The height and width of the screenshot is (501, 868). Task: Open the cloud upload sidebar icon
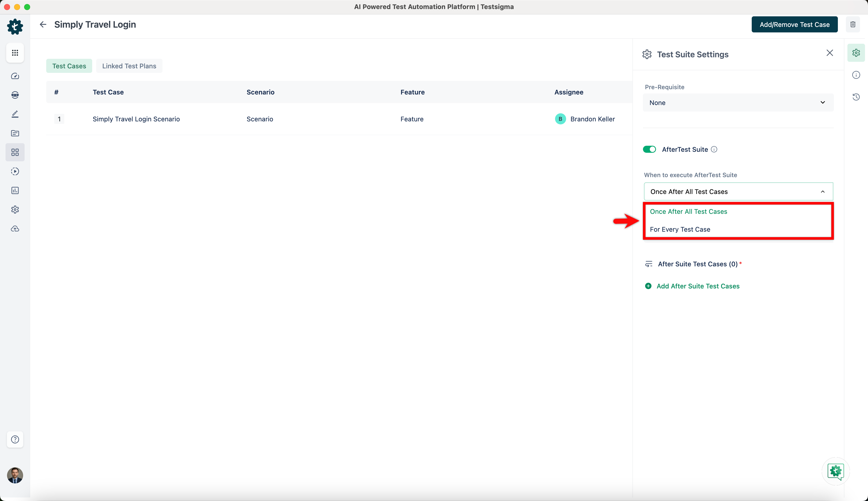15,229
